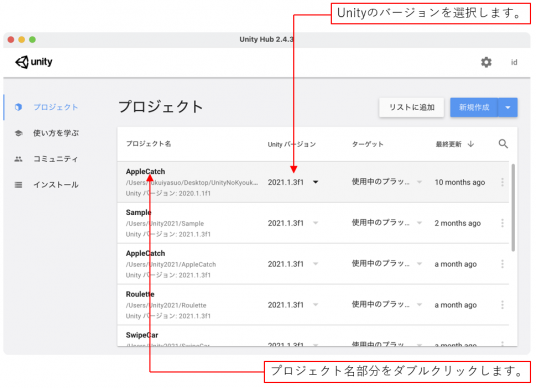Click the インストール list icon
This screenshot has height=388, width=536.
(x=18, y=185)
